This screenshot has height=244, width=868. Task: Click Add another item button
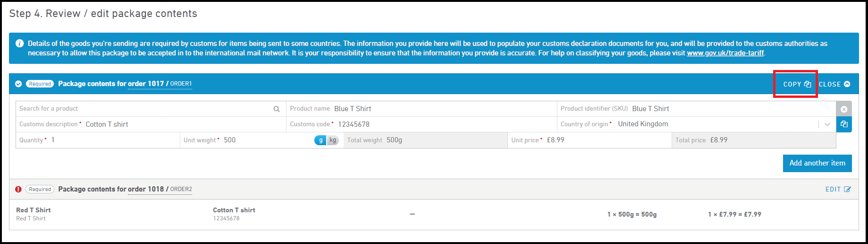[x=817, y=163]
